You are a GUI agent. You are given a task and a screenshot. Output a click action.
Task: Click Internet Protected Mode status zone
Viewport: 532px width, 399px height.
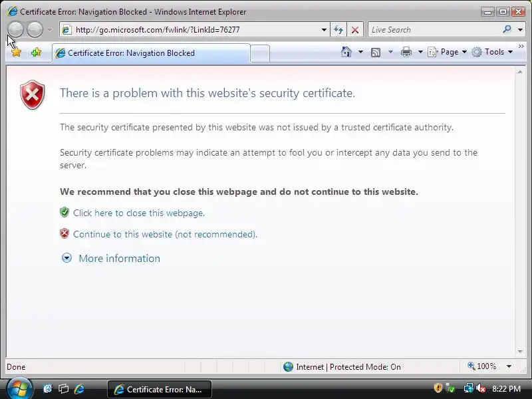pyautogui.click(x=342, y=367)
